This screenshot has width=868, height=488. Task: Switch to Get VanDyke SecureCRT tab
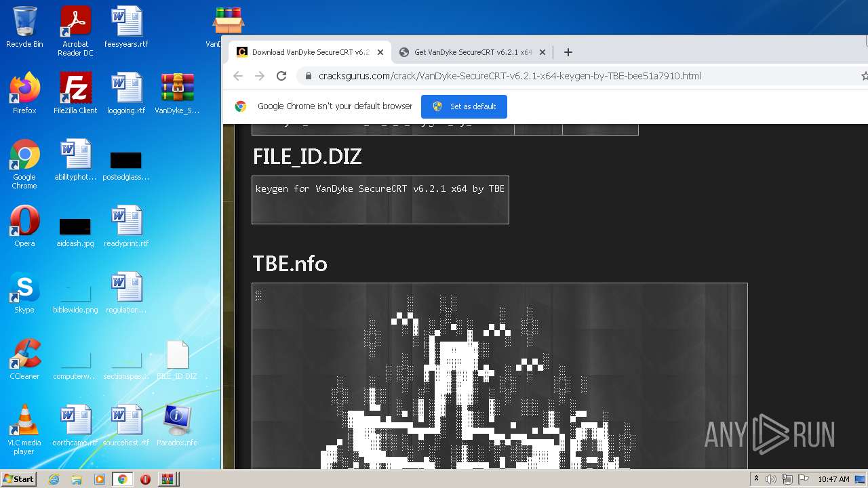coord(471,52)
